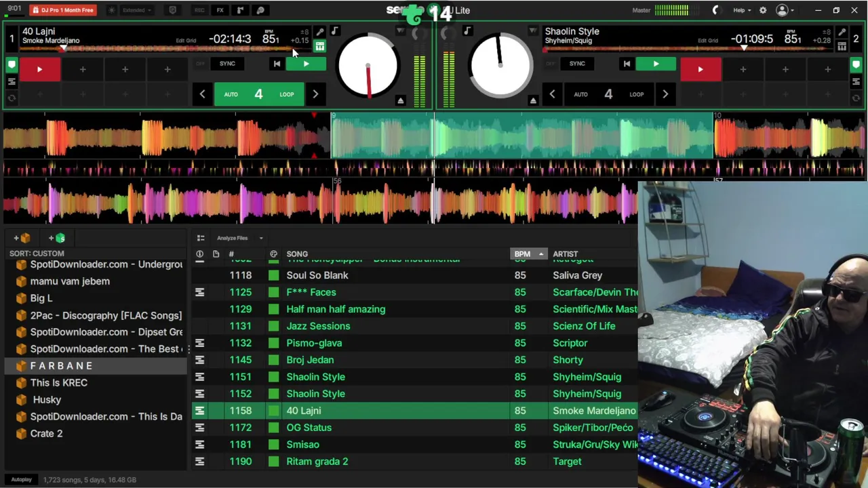Click deck 1 key music note icon
868x488 pixels.
coord(334,31)
